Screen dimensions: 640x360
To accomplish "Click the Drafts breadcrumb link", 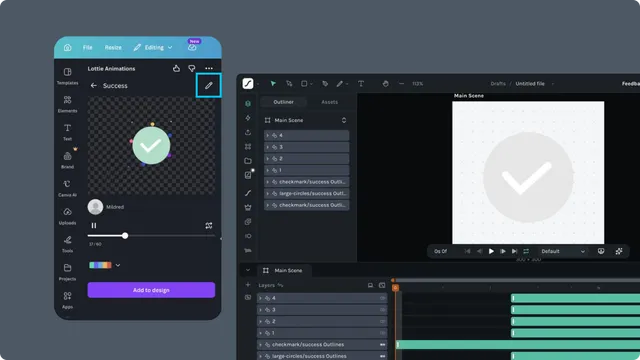I will pyautogui.click(x=498, y=84).
